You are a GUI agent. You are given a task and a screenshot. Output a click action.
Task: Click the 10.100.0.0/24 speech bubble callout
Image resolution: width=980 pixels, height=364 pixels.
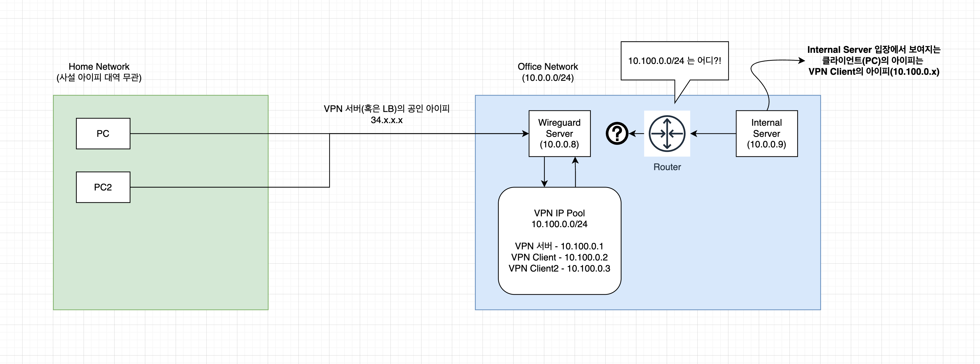pos(674,61)
